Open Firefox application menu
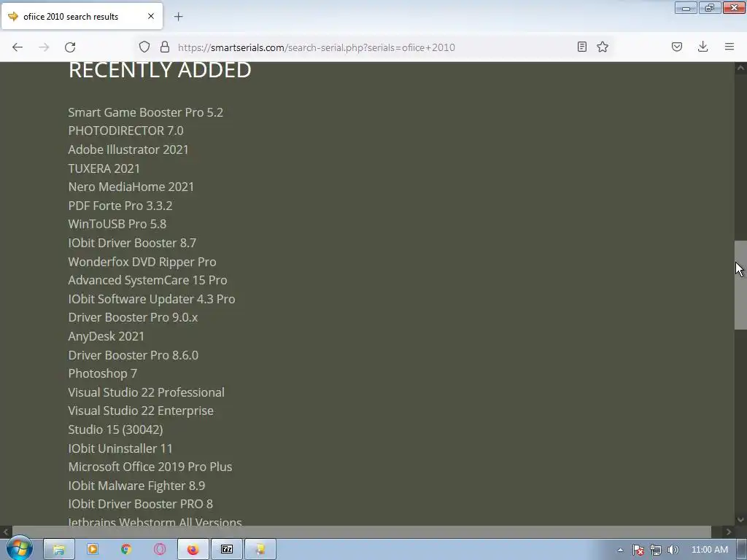This screenshot has width=747, height=560. point(729,47)
